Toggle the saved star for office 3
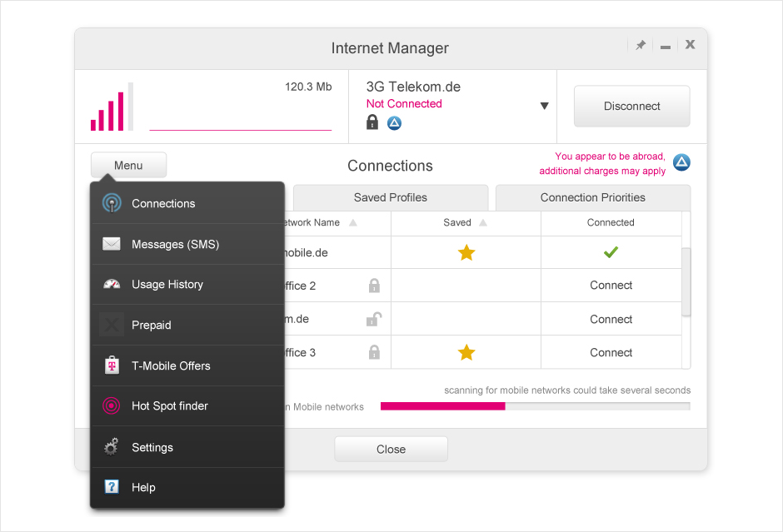 (x=466, y=352)
